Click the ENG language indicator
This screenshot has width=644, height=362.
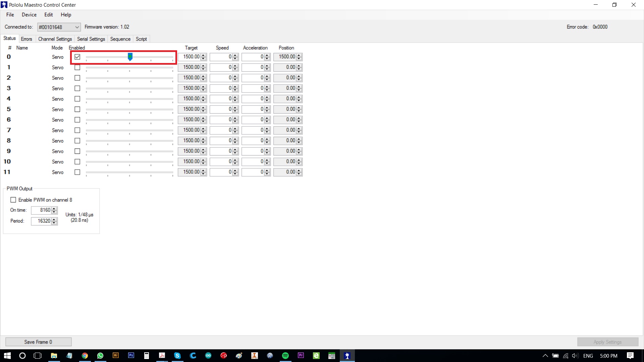(588, 356)
